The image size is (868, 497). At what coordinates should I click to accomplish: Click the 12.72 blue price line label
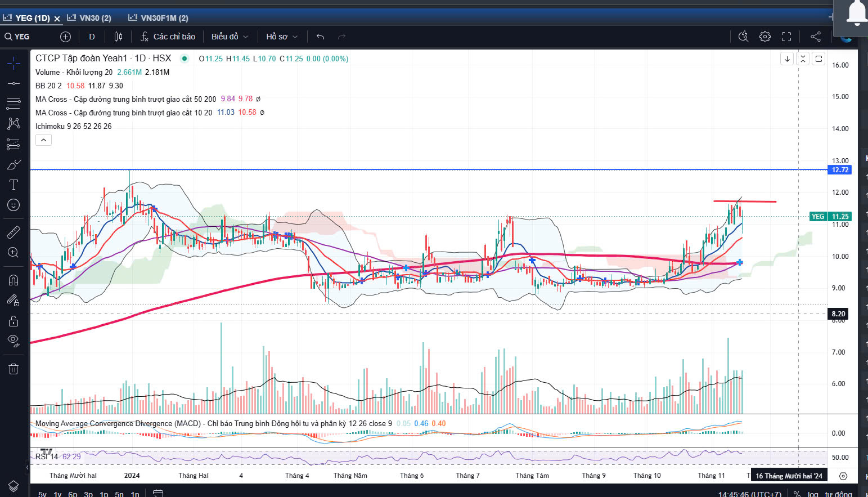(840, 169)
